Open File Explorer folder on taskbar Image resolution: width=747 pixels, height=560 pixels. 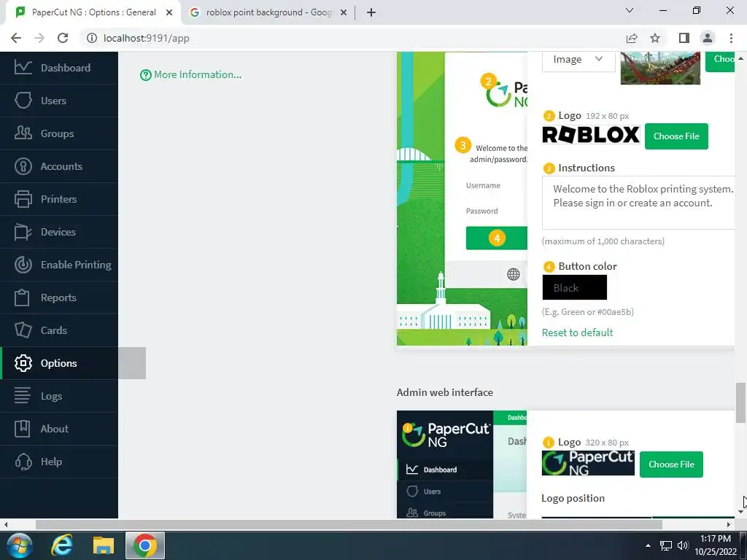[104, 545]
